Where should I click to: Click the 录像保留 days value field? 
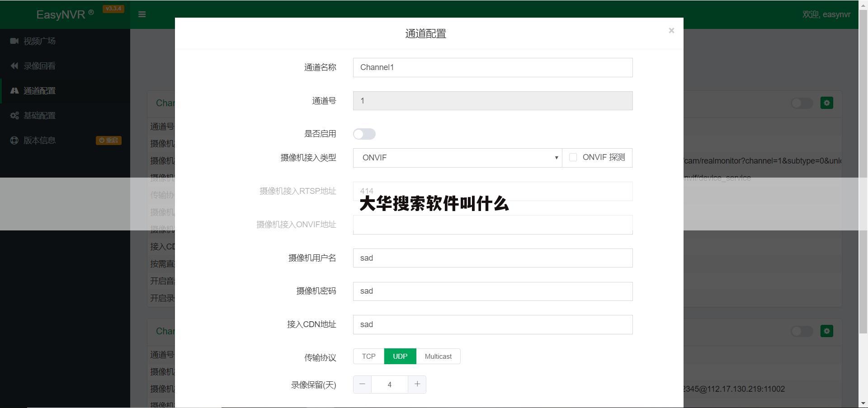(x=390, y=385)
